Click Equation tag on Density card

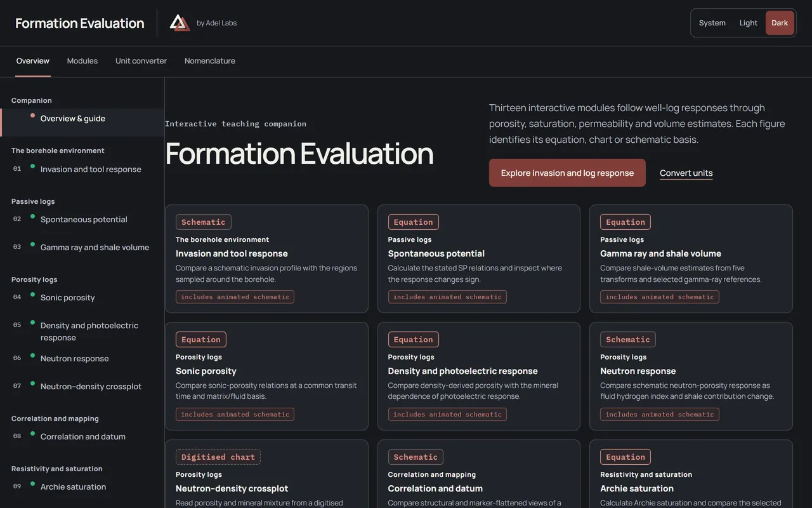(413, 340)
